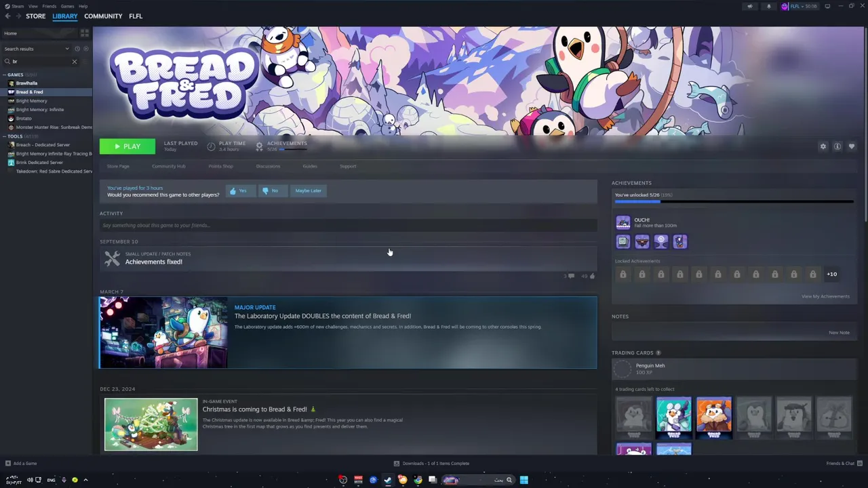Click the activity status input box
This screenshot has width=868, height=488.
tap(348, 226)
